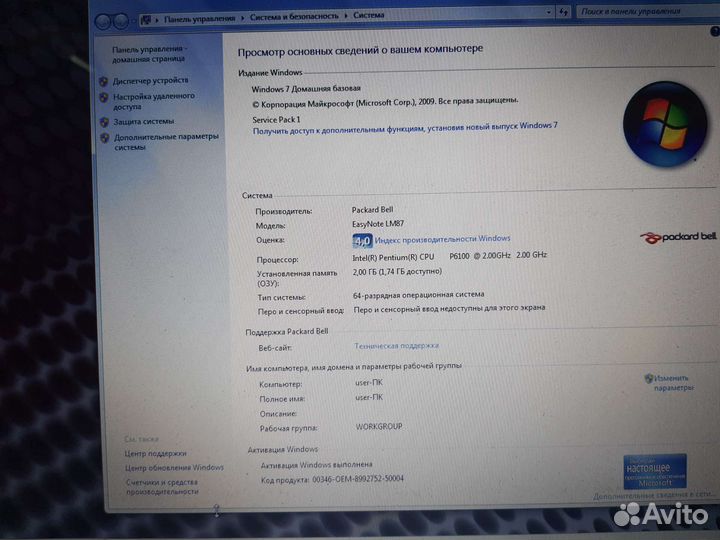The height and width of the screenshot is (540, 720).
Task: Click the user-ПК value beside Компьютер
Action: click(369, 382)
